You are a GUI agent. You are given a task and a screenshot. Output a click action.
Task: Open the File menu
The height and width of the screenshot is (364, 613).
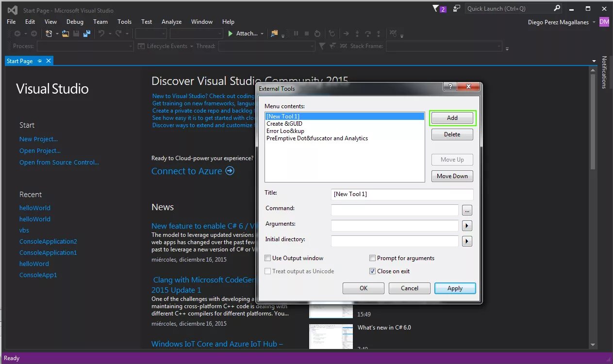11,22
